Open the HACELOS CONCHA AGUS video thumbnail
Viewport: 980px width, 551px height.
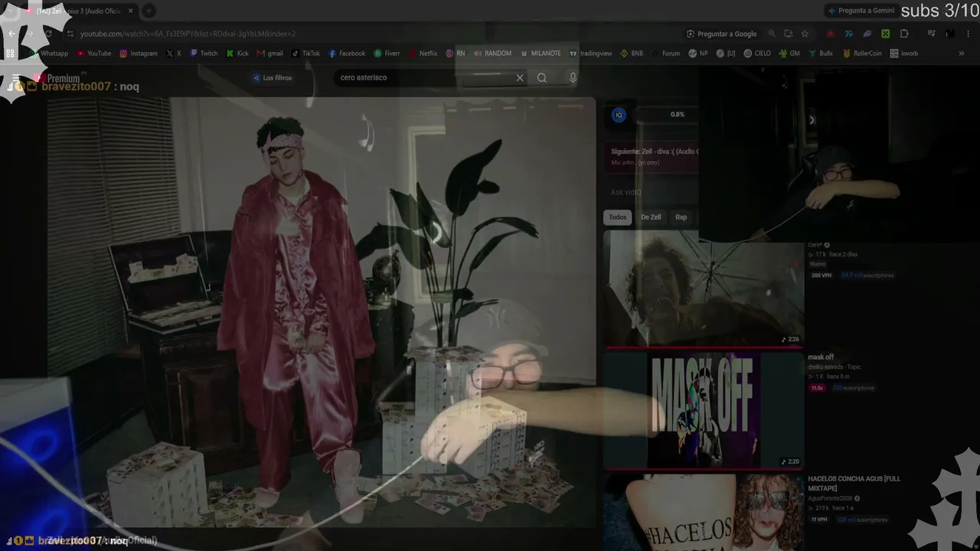[704, 513]
